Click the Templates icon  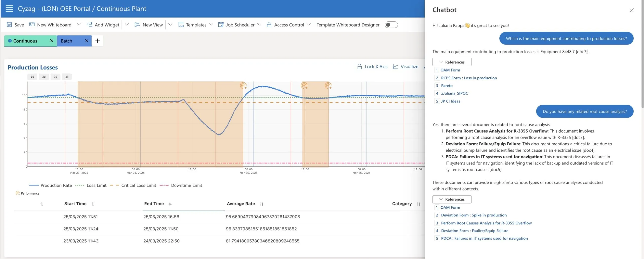pos(181,25)
